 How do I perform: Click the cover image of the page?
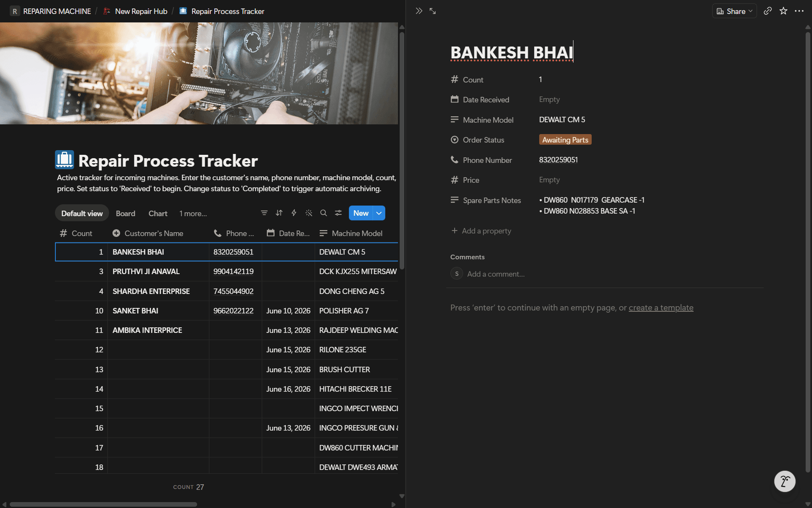[199, 73]
